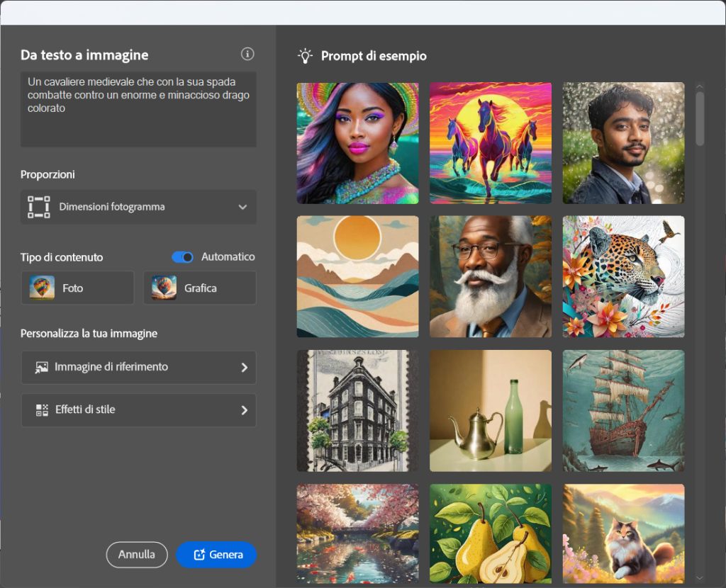
Task: Click inside the prompt text field
Action: coord(138,109)
